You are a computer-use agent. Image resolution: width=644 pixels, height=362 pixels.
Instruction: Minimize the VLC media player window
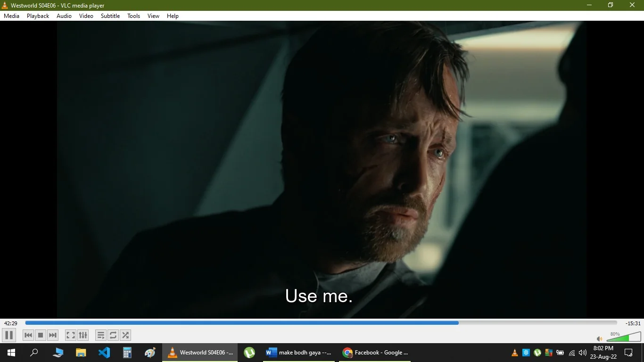coord(589,5)
